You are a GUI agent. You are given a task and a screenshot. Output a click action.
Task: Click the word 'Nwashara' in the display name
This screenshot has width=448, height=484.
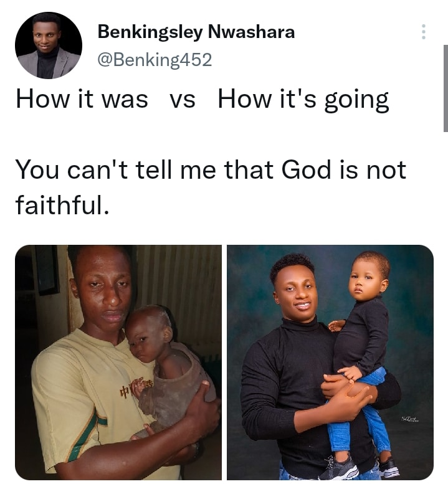tap(251, 32)
